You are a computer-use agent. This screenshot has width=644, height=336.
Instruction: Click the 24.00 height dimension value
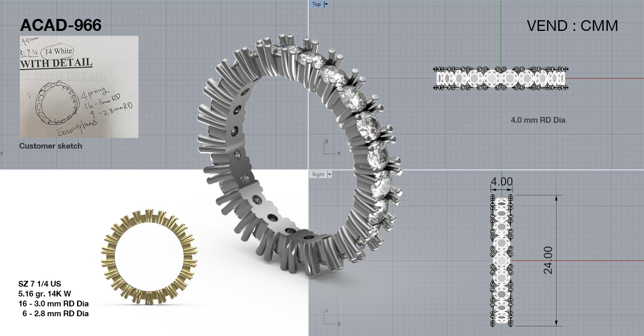click(548, 260)
